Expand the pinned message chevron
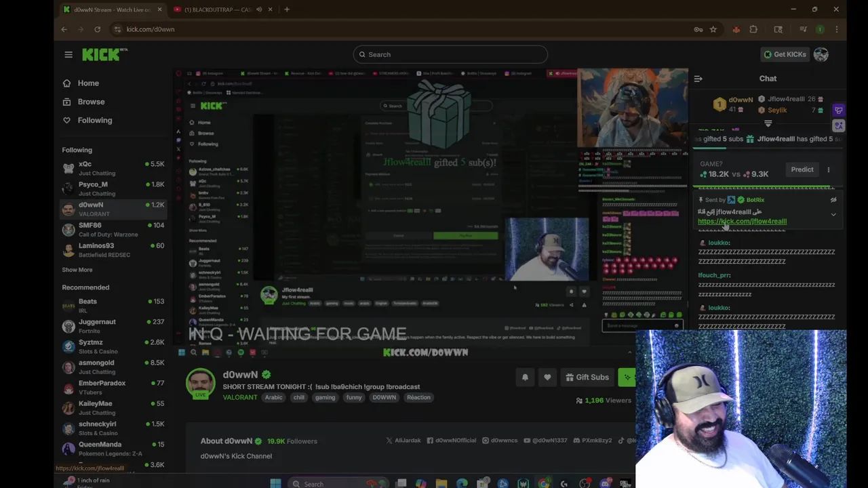The height and width of the screenshot is (488, 868). point(833,214)
